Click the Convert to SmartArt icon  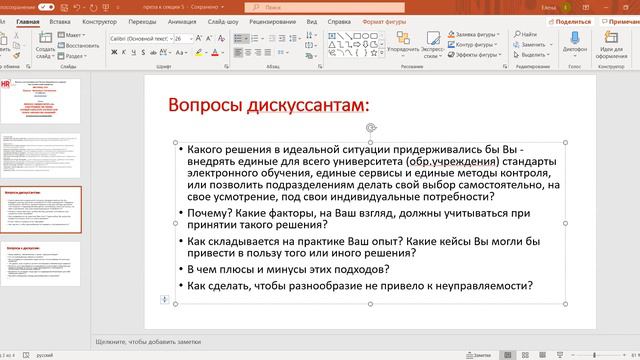pos(311,56)
